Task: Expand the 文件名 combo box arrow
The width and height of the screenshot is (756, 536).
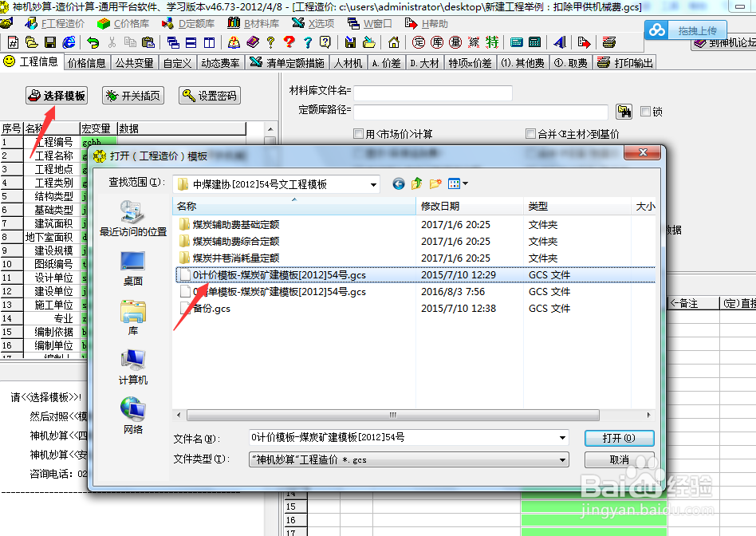Action: 562,438
